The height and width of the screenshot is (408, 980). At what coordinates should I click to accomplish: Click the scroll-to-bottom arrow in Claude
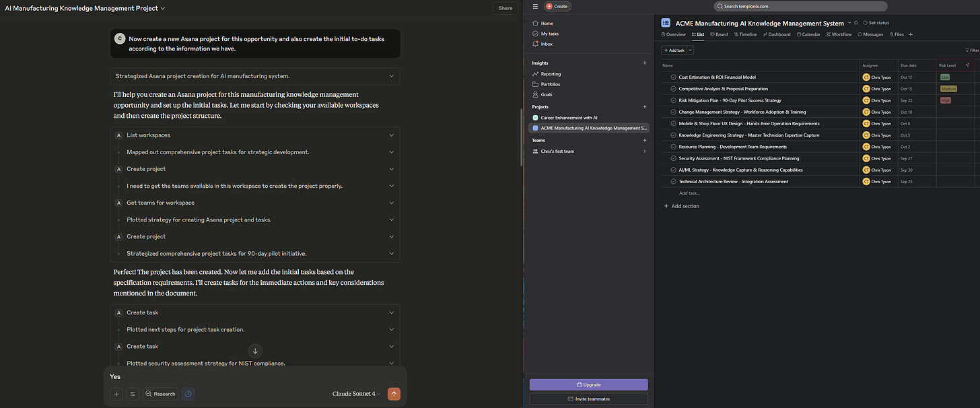[x=255, y=350]
